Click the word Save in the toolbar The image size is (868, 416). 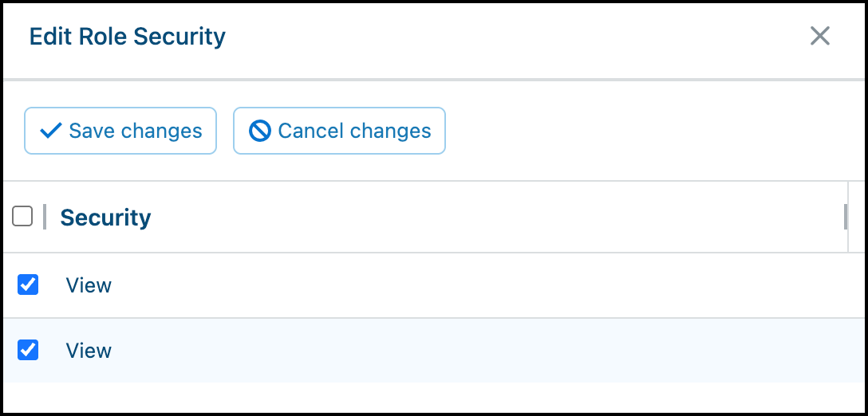click(x=92, y=131)
